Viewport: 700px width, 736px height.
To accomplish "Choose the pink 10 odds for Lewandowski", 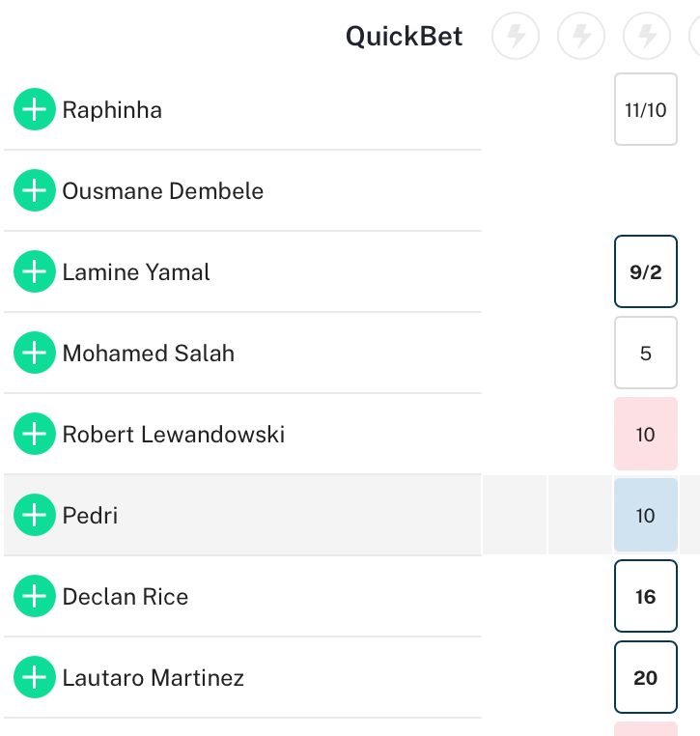I will 646,435.
